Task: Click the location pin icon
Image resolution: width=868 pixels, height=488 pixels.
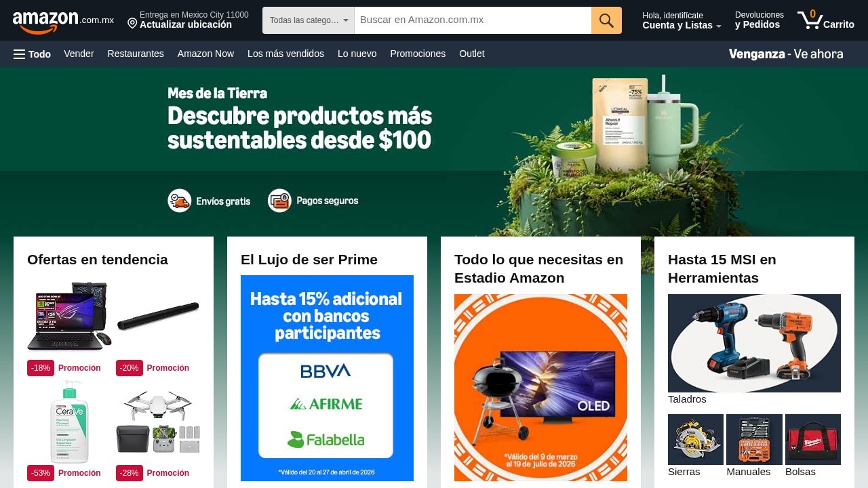Action: click(132, 24)
